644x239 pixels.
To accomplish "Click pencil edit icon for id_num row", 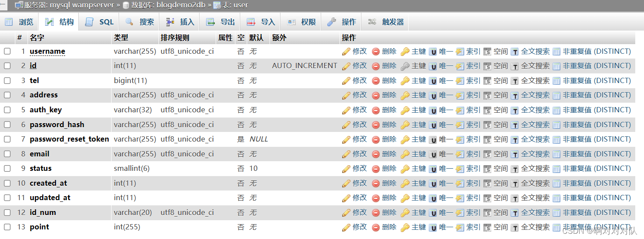I will point(346,213).
